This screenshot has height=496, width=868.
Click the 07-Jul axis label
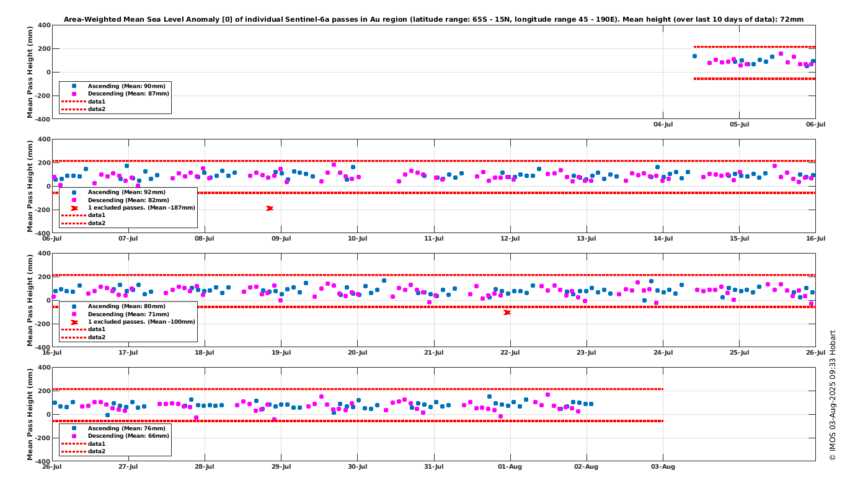click(x=128, y=239)
